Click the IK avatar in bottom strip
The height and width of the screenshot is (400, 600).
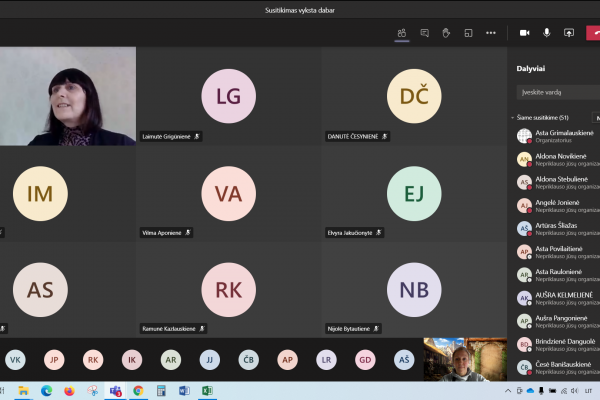[132, 360]
